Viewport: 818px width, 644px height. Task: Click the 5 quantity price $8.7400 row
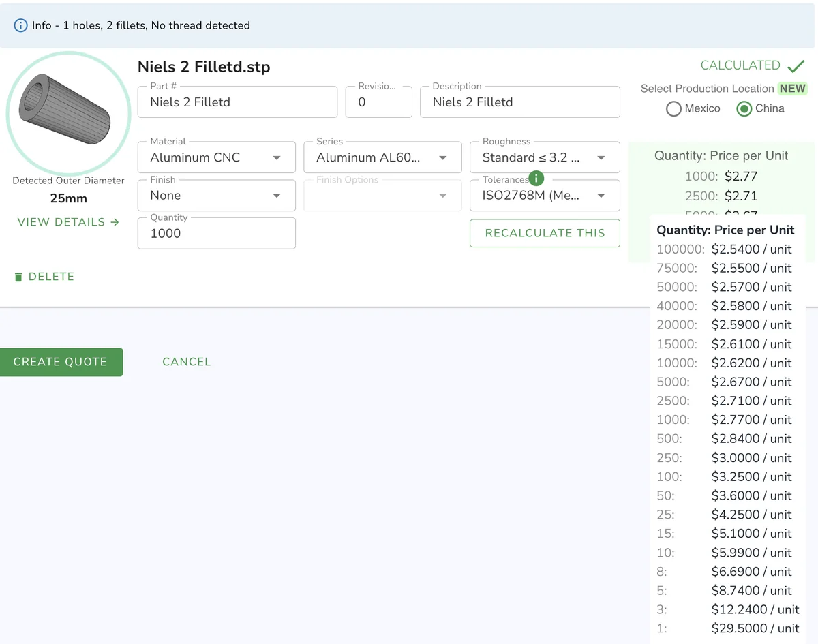725,591
